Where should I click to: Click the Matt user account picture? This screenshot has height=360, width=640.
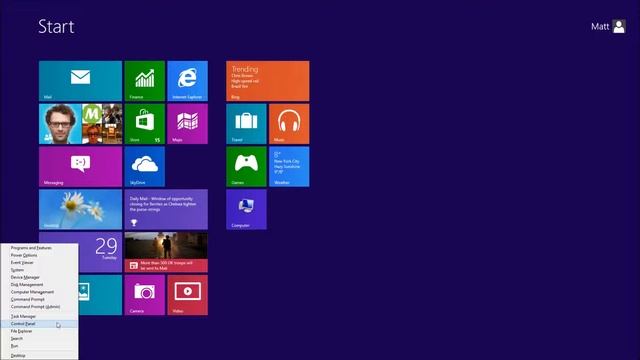pos(619,27)
